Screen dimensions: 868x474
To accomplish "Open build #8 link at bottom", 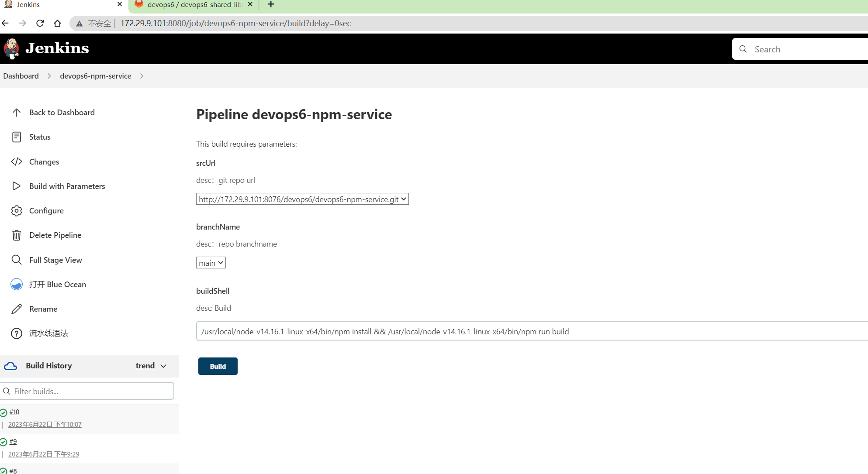I will 13,471.
